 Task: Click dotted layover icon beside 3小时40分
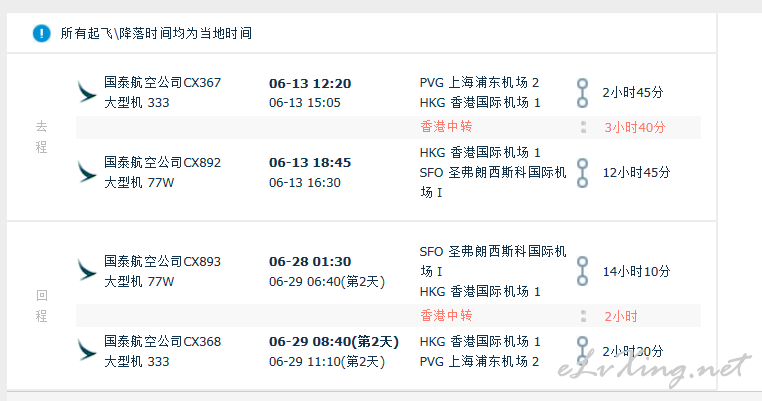tap(583, 127)
